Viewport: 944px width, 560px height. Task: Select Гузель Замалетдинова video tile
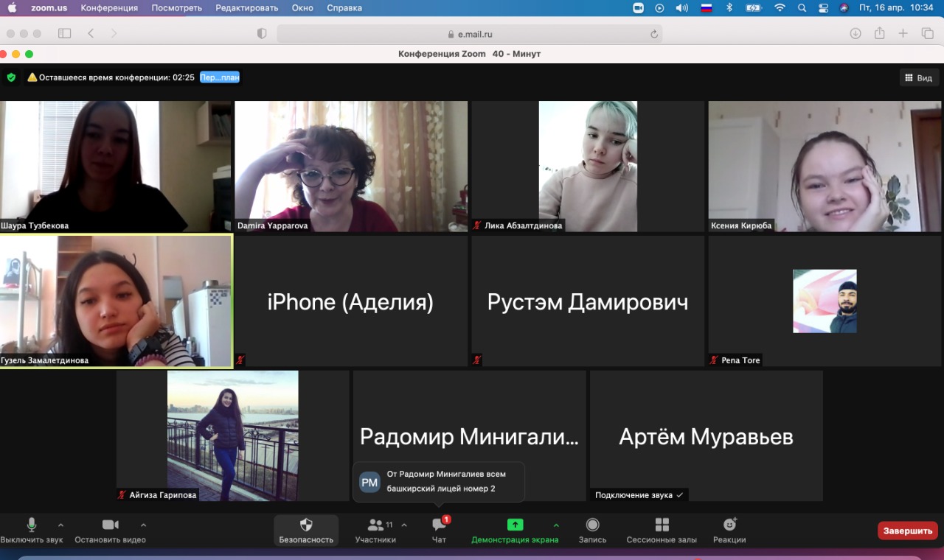tap(116, 301)
